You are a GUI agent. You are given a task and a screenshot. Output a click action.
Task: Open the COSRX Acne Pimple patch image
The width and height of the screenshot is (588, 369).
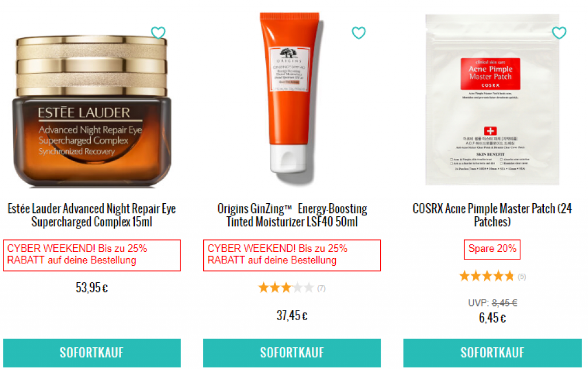point(492,99)
